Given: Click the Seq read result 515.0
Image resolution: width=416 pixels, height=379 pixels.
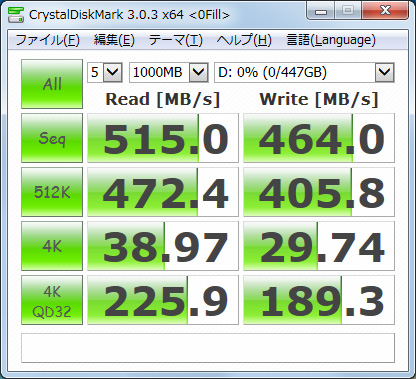Looking at the screenshot, I should 163,138.
